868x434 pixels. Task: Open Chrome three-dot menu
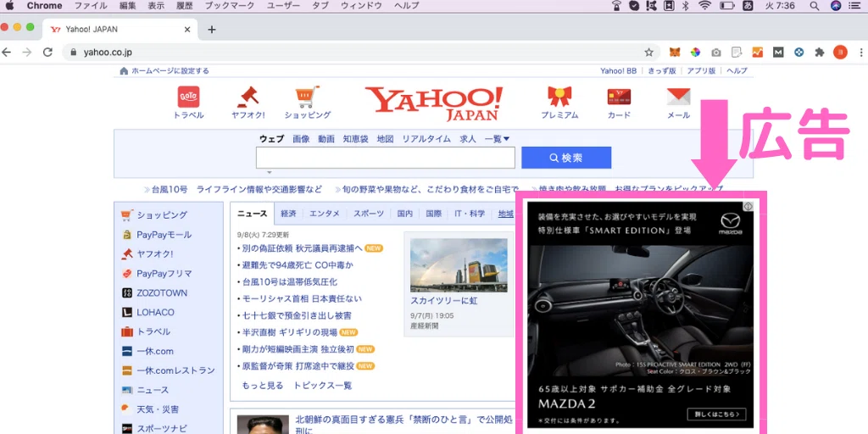(x=861, y=53)
